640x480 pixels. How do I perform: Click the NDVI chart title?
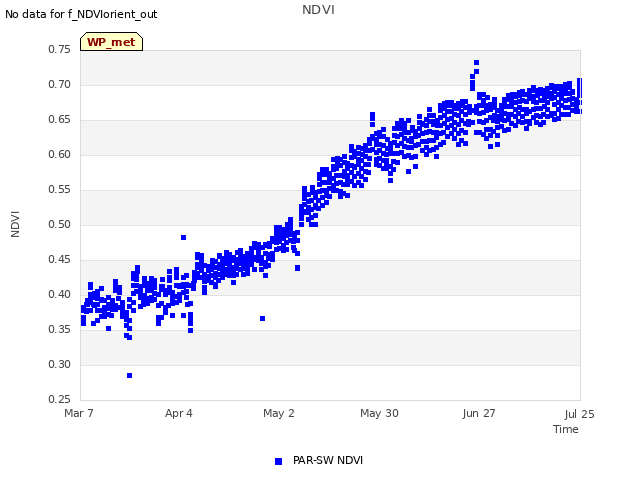pyautogui.click(x=318, y=10)
